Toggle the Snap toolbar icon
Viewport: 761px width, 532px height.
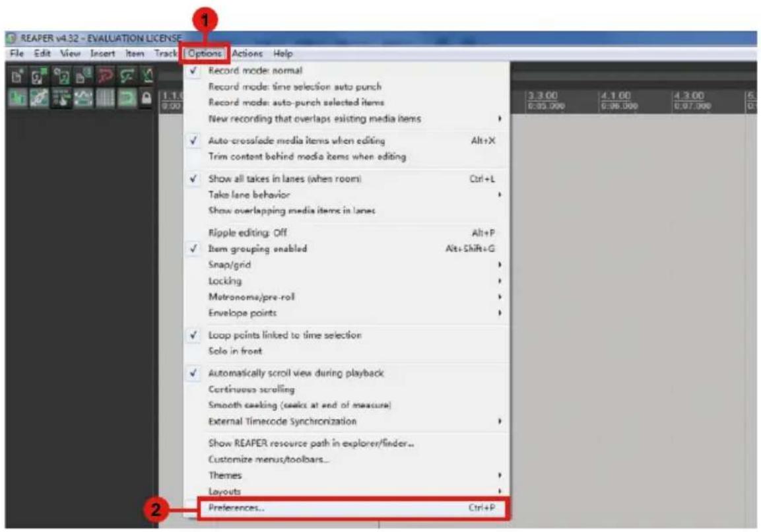pos(127,98)
